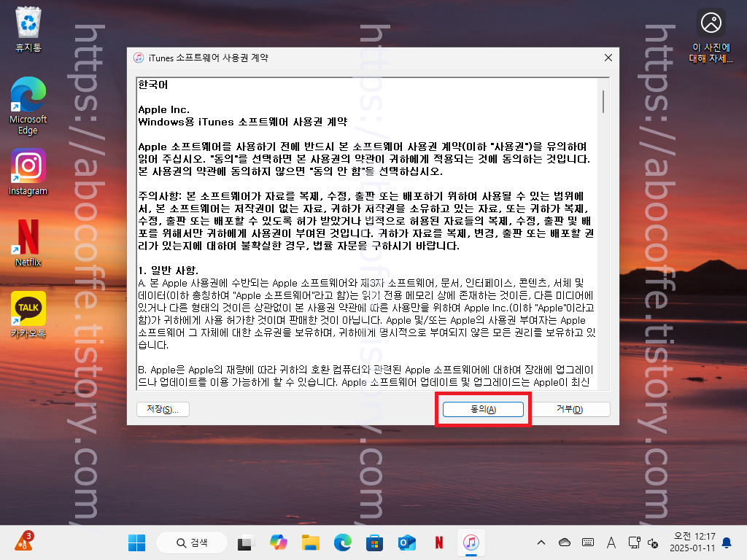
Task: Select the Instagram desktop shortcut
Action: point(28,172)
